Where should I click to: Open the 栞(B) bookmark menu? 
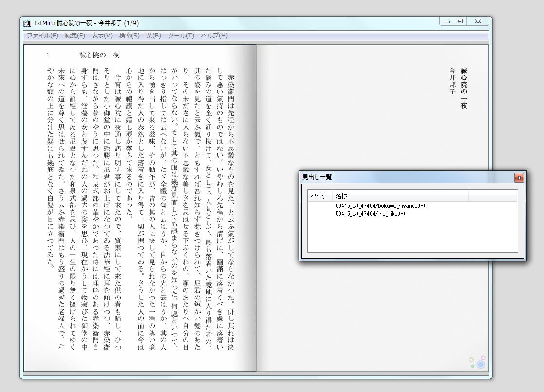[x=154, y=35]
